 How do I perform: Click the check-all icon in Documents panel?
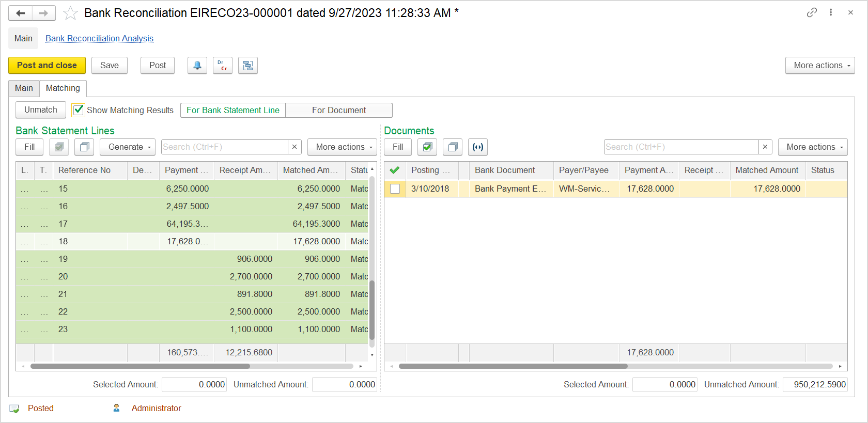pyautogui.click(x=427, y=147)
